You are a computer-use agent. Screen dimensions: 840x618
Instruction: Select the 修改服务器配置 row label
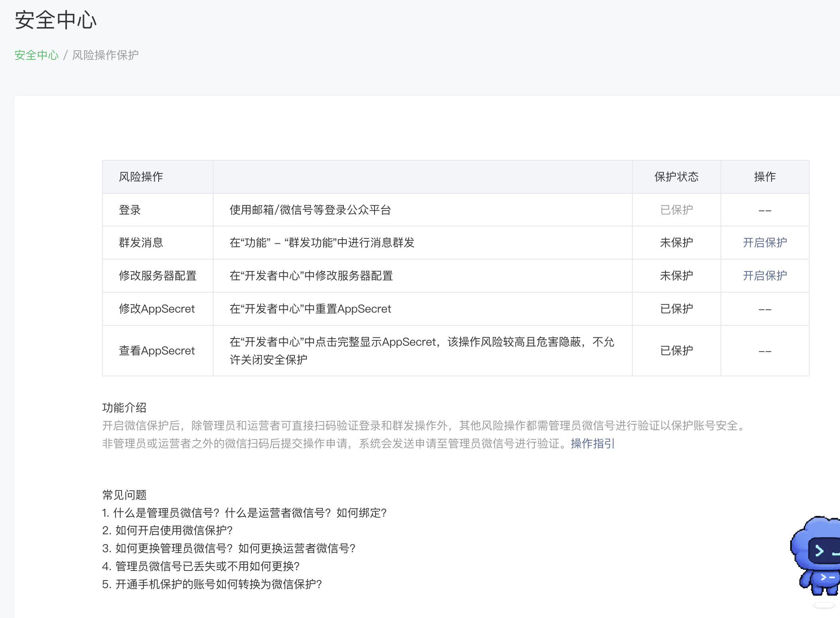pyautogui.click(x=158, y=276)
